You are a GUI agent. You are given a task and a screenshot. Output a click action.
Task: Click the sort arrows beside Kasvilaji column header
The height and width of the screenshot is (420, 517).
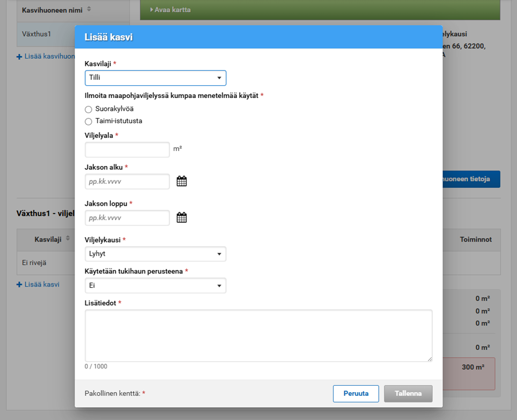tap(68, 239)
